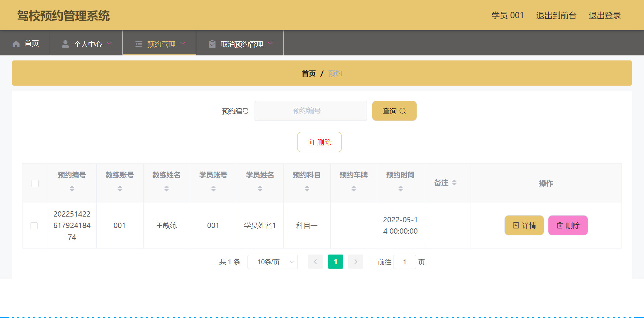Click the home icon in the navigation bar

coord(16,43)
